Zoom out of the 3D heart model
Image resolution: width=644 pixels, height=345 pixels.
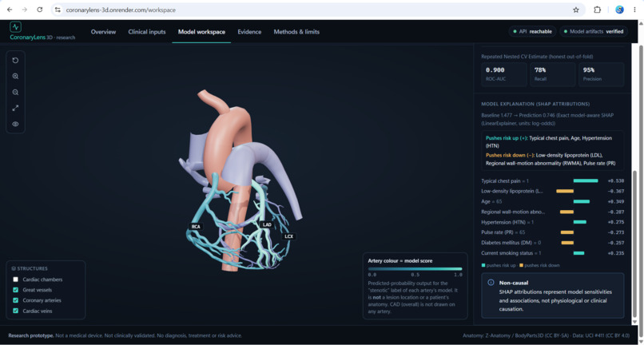point(15,93)
